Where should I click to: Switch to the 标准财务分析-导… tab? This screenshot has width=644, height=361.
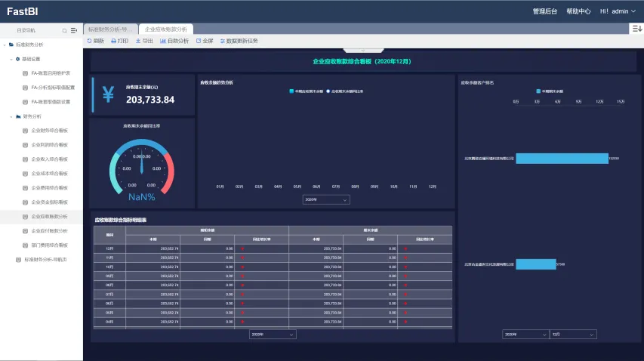coord(110,29)
